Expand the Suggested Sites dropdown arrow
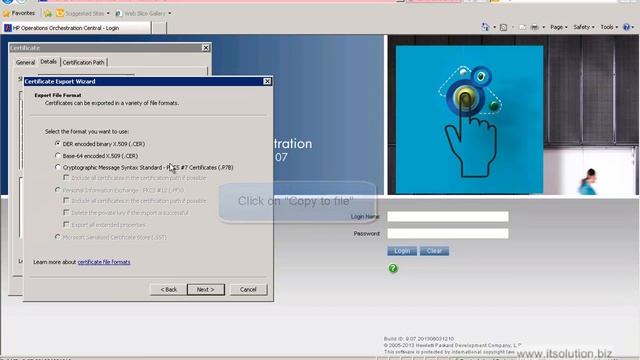 click(x=108, y=13)
